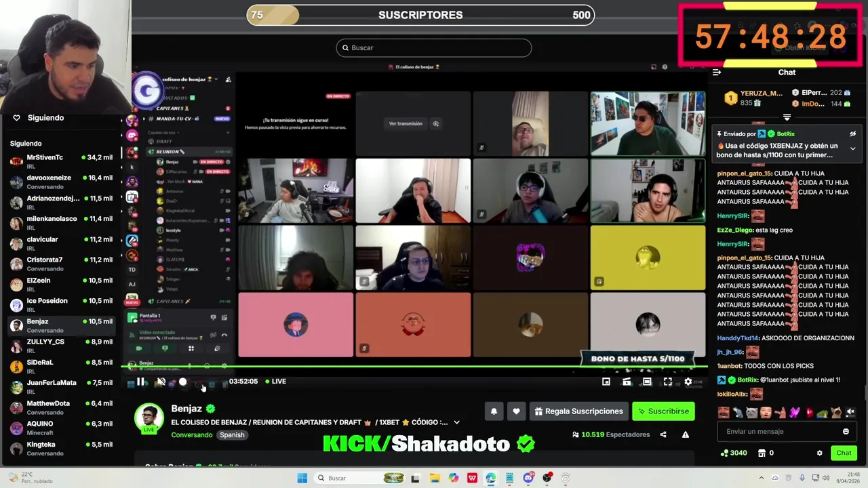Open the channel points 3040 balance
This screenshot has height=488, width=868.
734,453
